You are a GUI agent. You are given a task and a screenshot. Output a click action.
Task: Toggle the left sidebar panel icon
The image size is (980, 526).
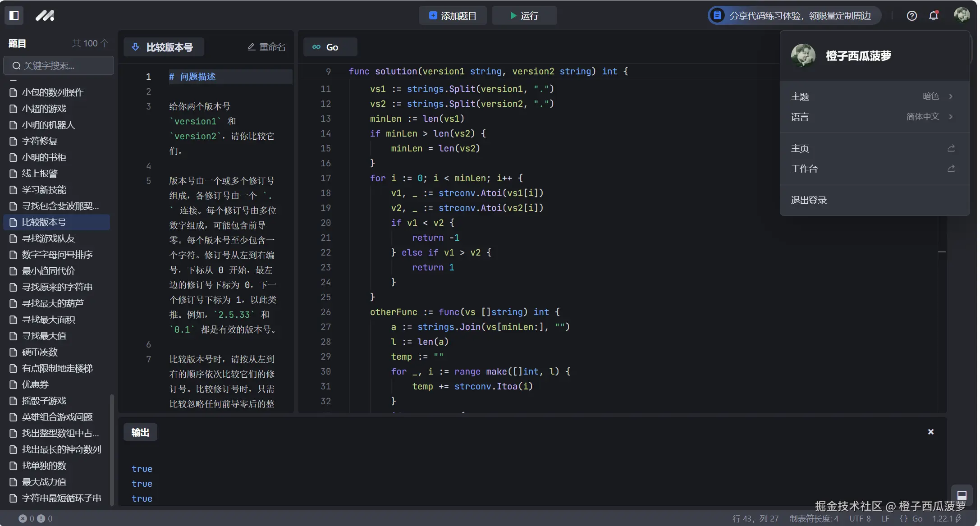(x=14, y=15)
